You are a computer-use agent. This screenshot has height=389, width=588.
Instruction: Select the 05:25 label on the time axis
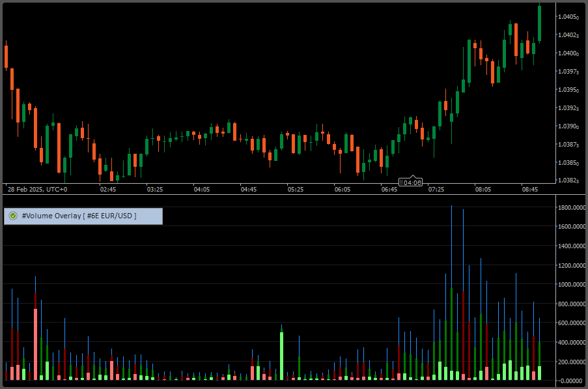point(296,189)
